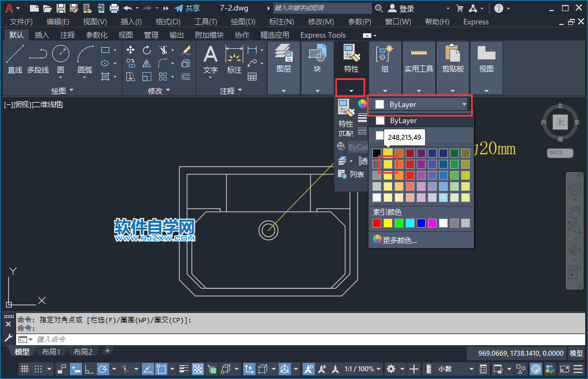Toggle polar tracking in status bar
Viewport: 588px width, 379px height.
tap(103, 369)
